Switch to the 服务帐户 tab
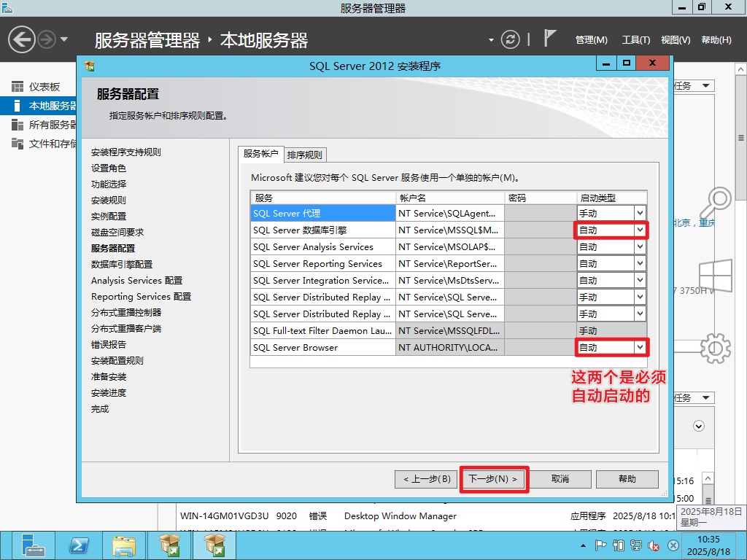This screenshot has width=747, height=560. (260, 153)
